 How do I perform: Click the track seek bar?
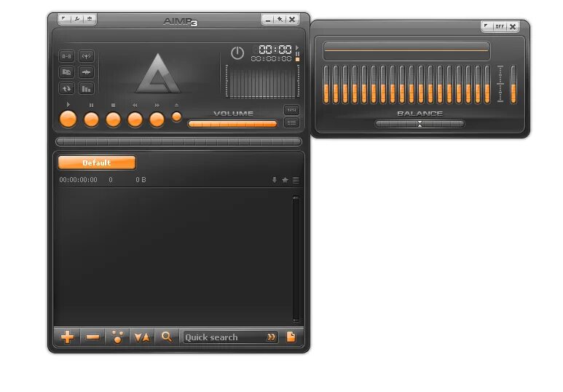click(178, 141)
